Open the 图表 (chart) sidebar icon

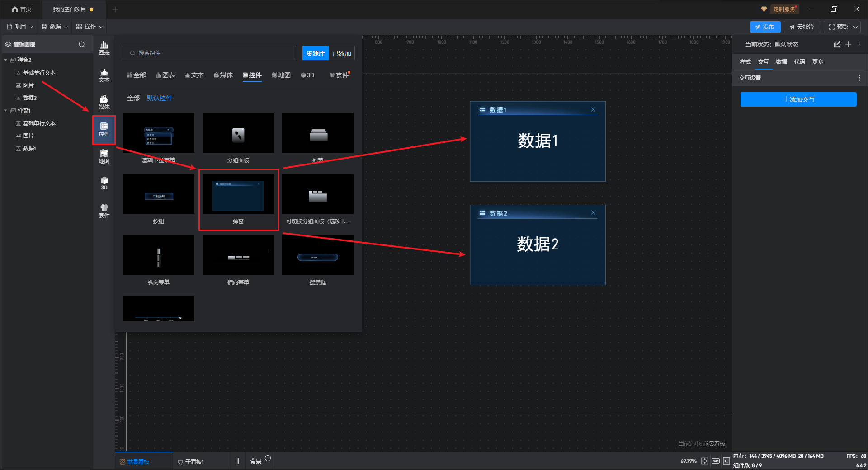click(x=104, y=48)
